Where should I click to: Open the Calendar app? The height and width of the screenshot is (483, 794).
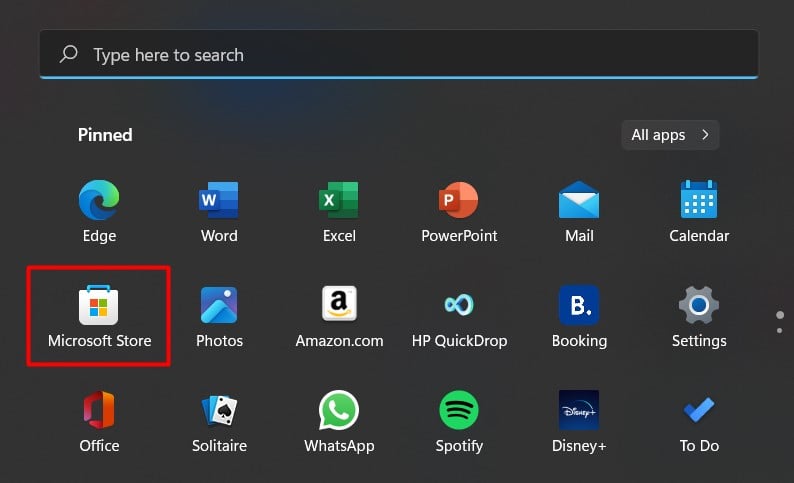click(699, 212)
